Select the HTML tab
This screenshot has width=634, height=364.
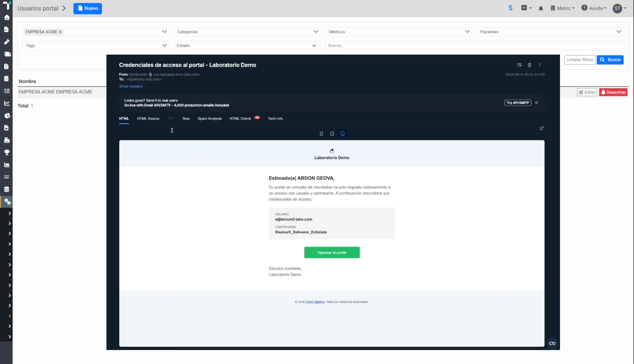pyautogui.click(x=124, y=119)
